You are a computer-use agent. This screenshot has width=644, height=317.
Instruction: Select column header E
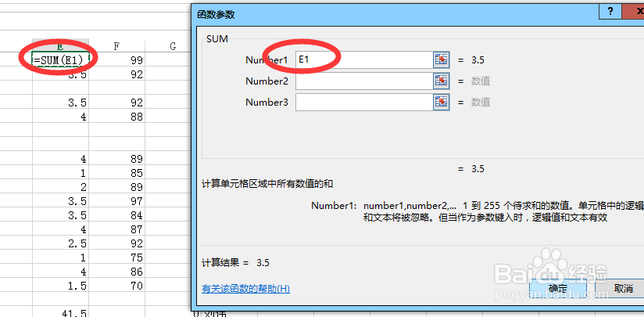(60, 45)
